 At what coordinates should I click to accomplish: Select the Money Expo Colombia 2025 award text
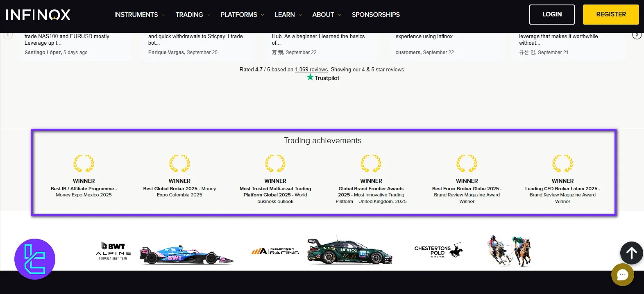click(x=179, y=192)
